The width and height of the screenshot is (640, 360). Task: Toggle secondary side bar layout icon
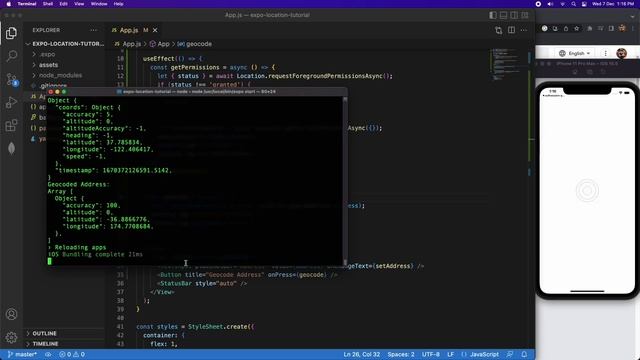(514, 15)
